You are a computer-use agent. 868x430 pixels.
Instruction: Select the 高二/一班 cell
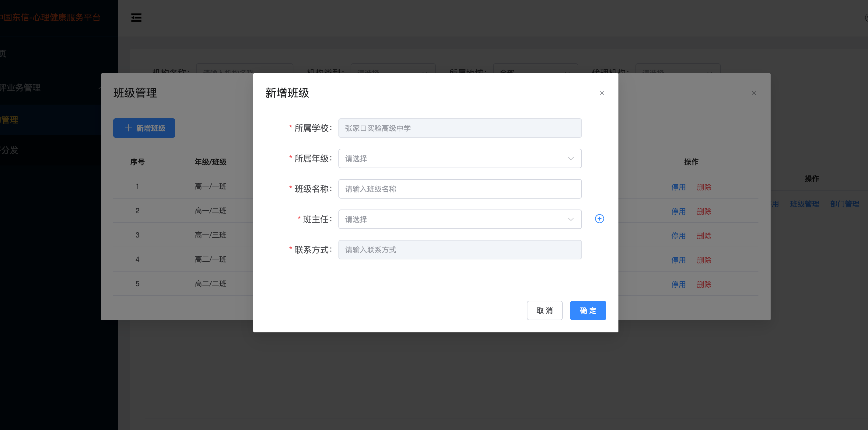click(x=211, y=259)
